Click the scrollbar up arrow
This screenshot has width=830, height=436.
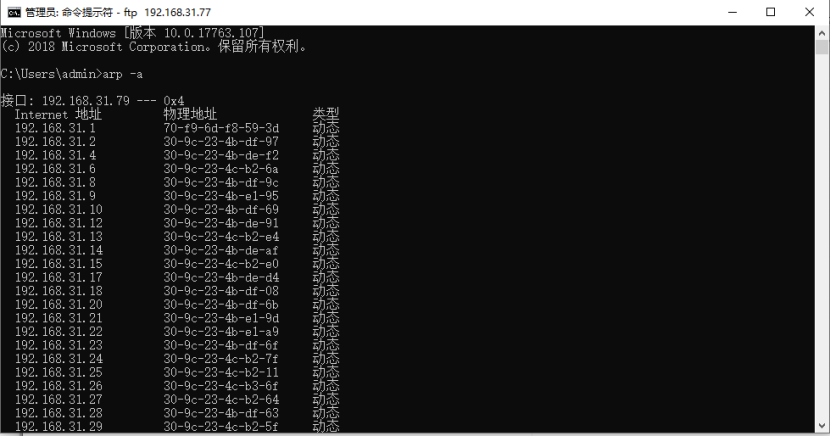(822, 32)
